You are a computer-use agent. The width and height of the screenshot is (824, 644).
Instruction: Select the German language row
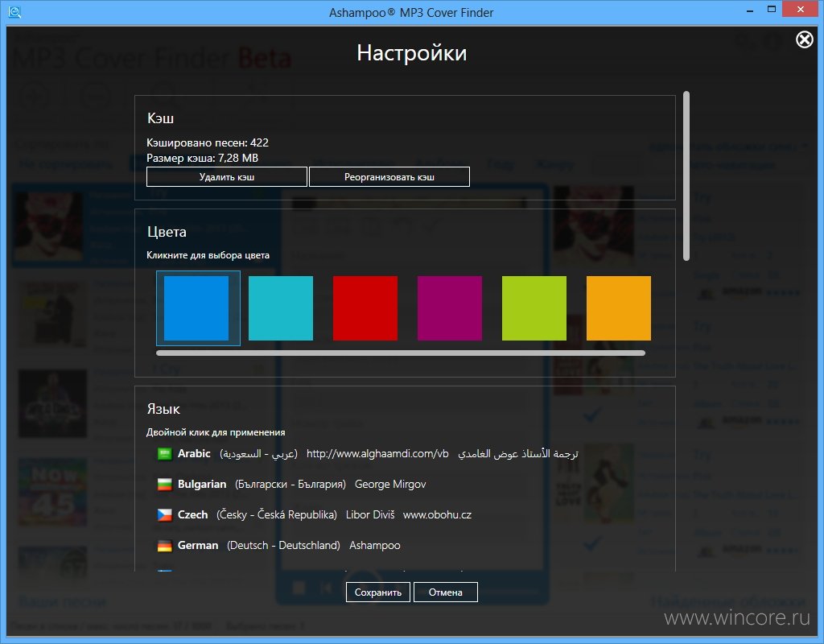point(278,545)
